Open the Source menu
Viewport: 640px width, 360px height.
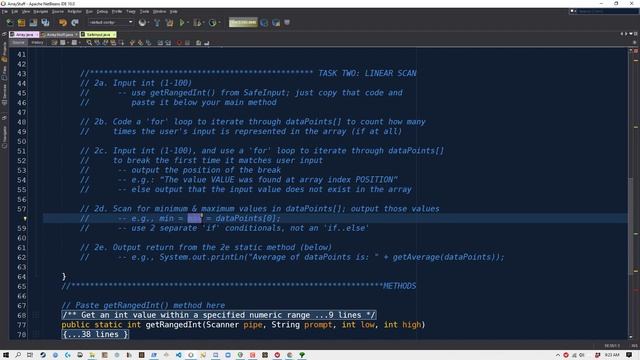[x=58, y=11]
